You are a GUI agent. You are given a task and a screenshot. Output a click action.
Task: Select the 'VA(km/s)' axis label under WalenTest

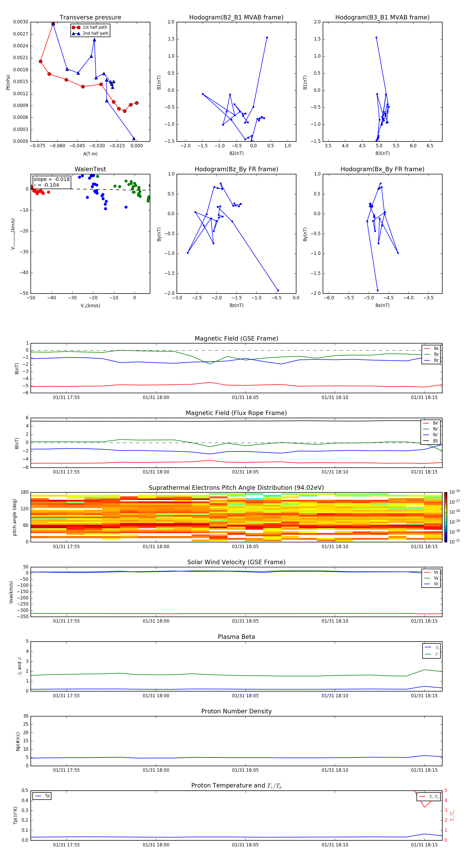(90, 306)
